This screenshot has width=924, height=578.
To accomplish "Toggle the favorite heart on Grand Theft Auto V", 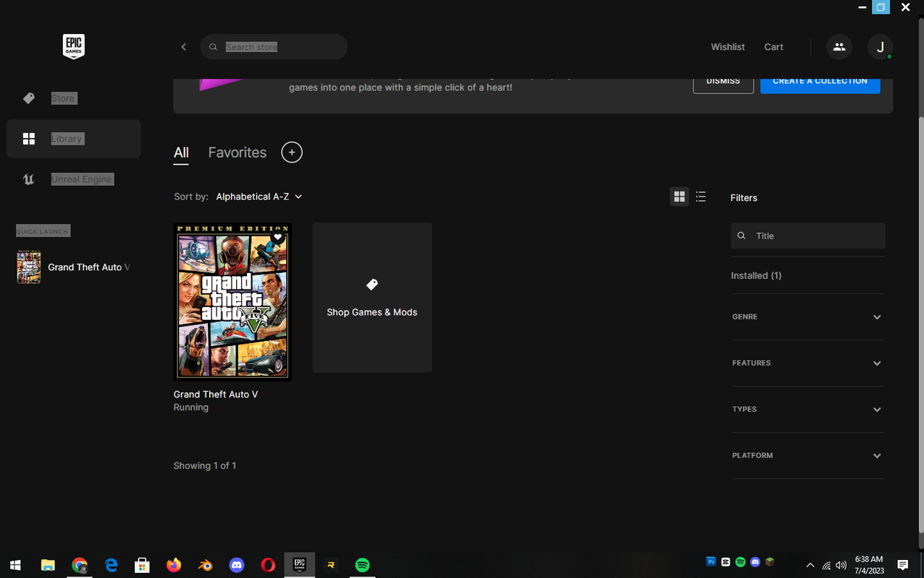I will [x=278, y=237].
